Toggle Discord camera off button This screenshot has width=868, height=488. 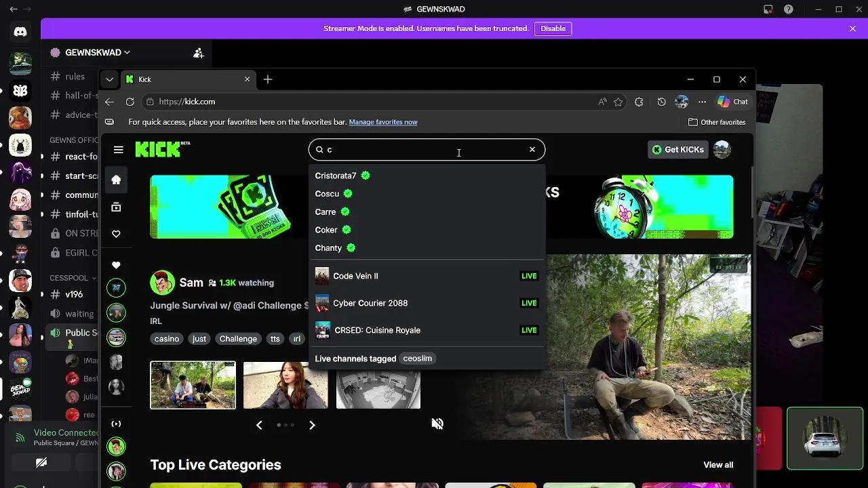pos(41,462)
